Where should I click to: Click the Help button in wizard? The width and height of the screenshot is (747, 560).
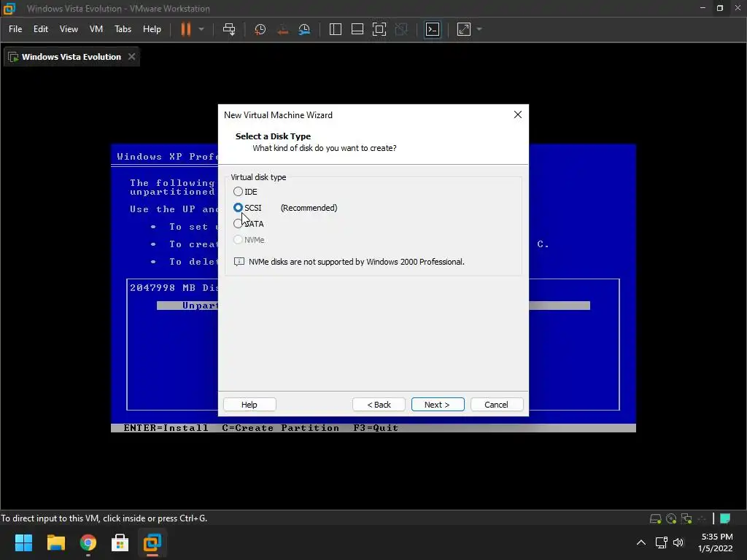[x=249, y=404]
